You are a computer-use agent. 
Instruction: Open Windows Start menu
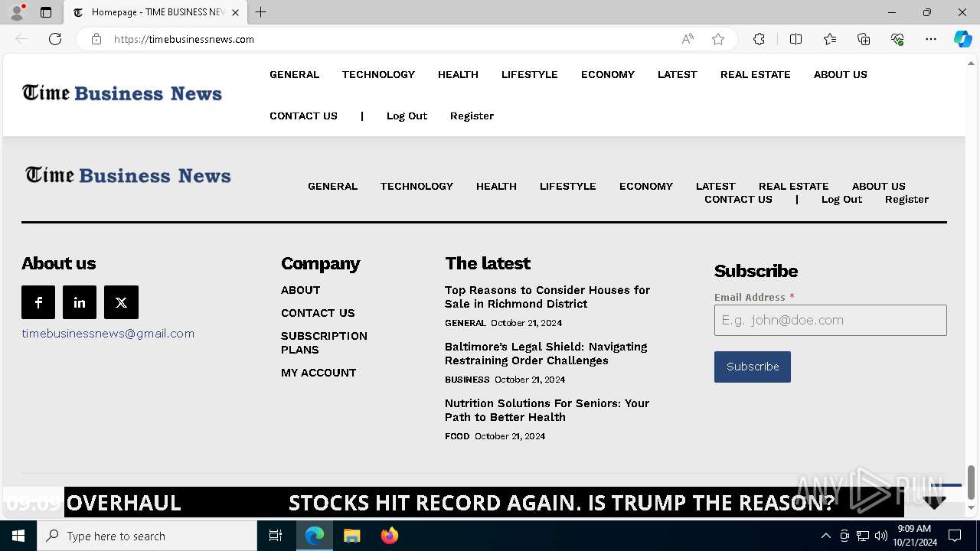point(18,536)
